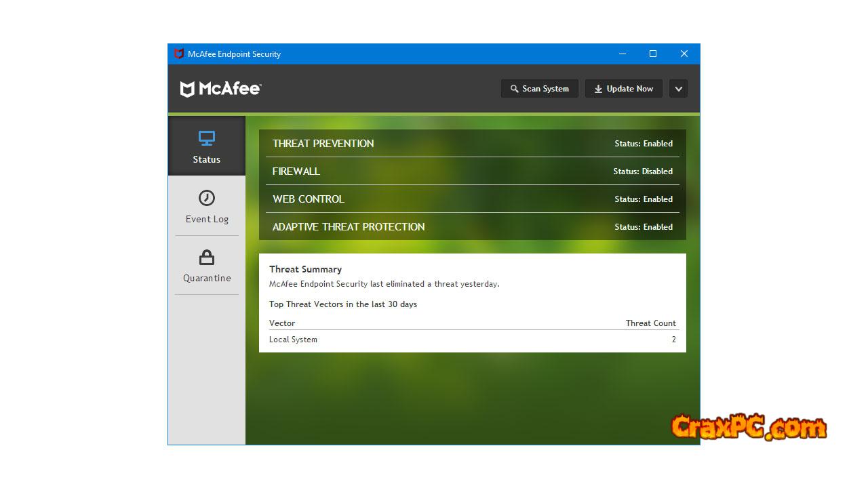Open the Quarantine tab
This screenshot has height=488, width=868.
coord(207,265)
